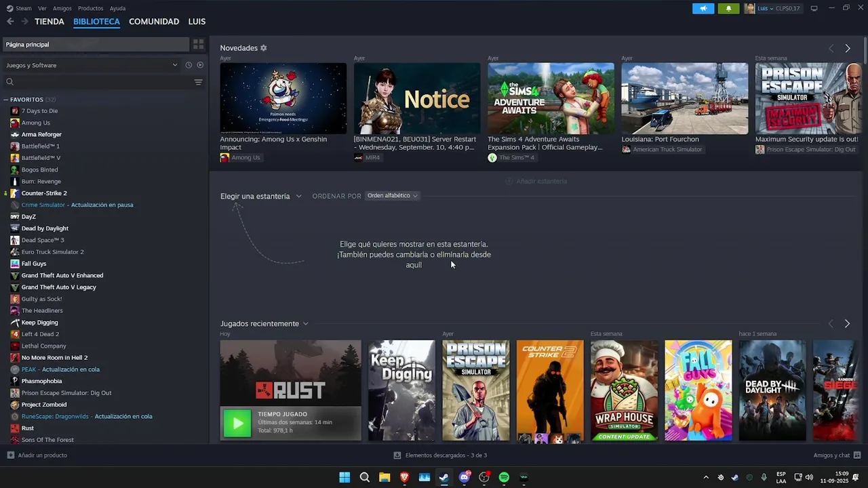This screenshot has width=868, height=488.
Task: Click the Among Us icon in favorites list
Action: [15, 123]
